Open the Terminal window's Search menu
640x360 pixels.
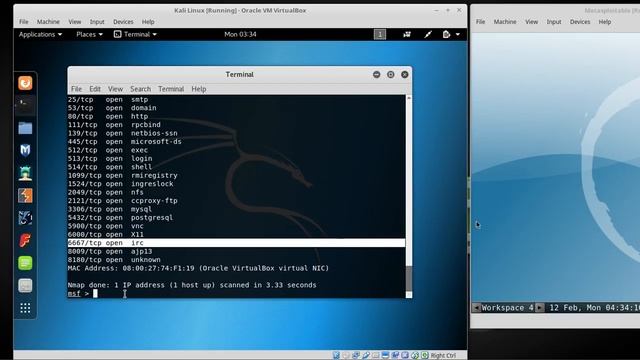(140, 89)
